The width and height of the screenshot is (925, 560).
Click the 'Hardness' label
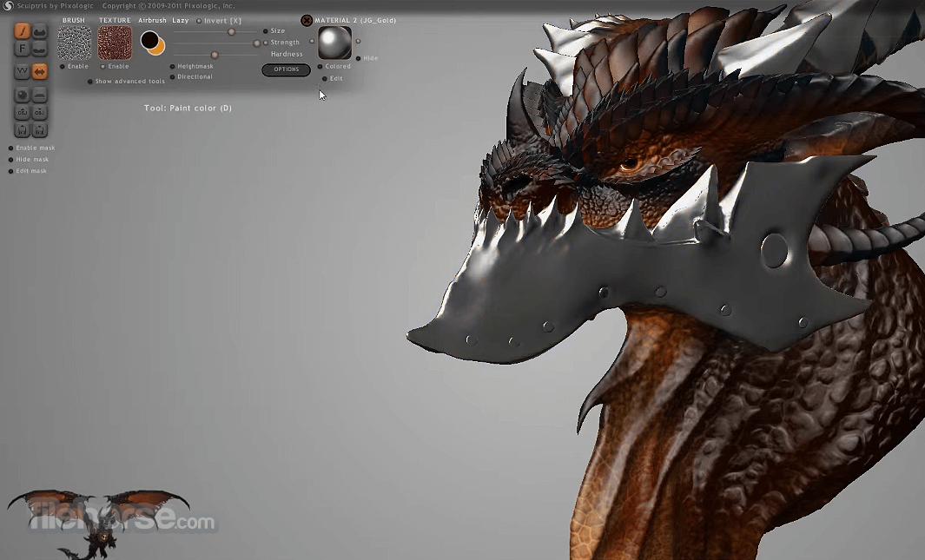(x=287, y=54)
